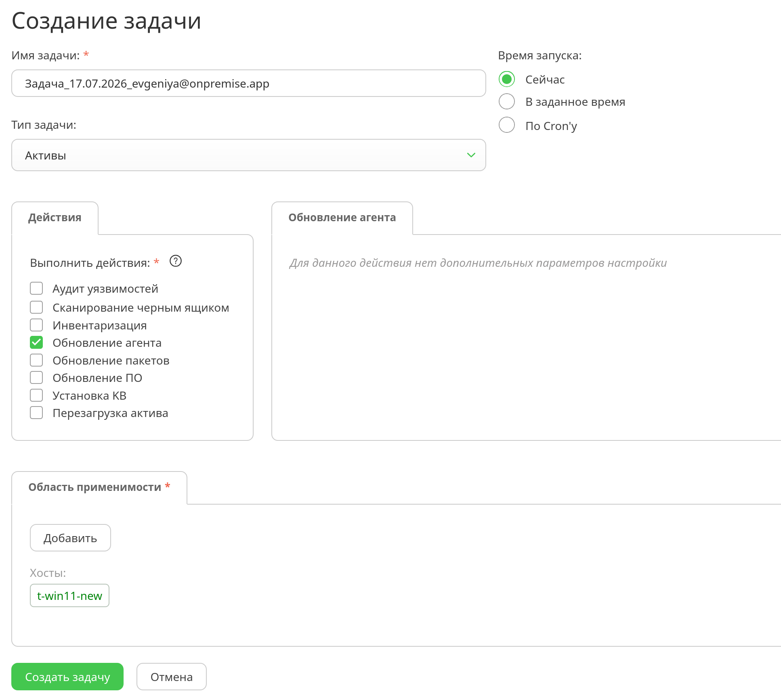Image resolution: width=781 pixels, height=700 pixels.
Task: Click the Хосты: label
Action: [x=48, y=573]
